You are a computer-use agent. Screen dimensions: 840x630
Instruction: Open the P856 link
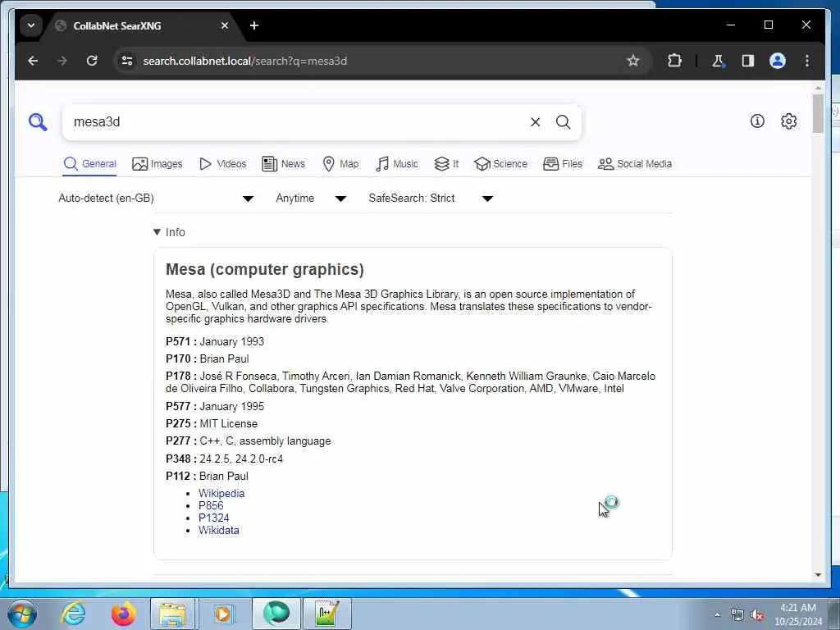[x=211, y=505]
